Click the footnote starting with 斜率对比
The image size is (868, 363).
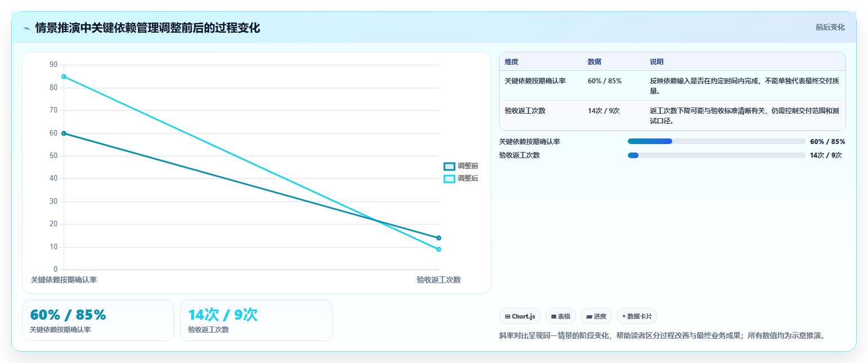[662, 336]
